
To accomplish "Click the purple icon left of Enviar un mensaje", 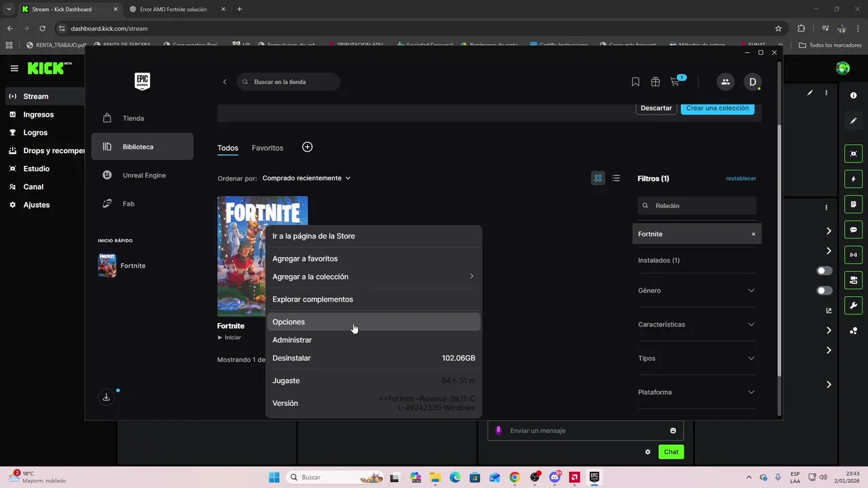I will (x=498, y=430).
